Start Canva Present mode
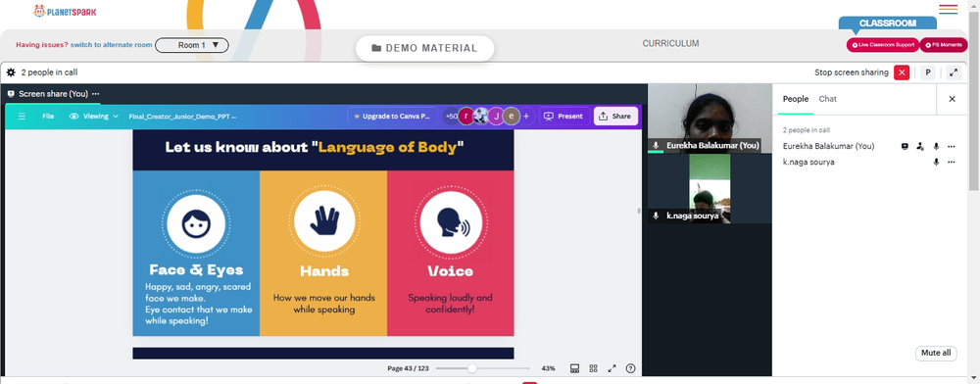 click(563, 117)
